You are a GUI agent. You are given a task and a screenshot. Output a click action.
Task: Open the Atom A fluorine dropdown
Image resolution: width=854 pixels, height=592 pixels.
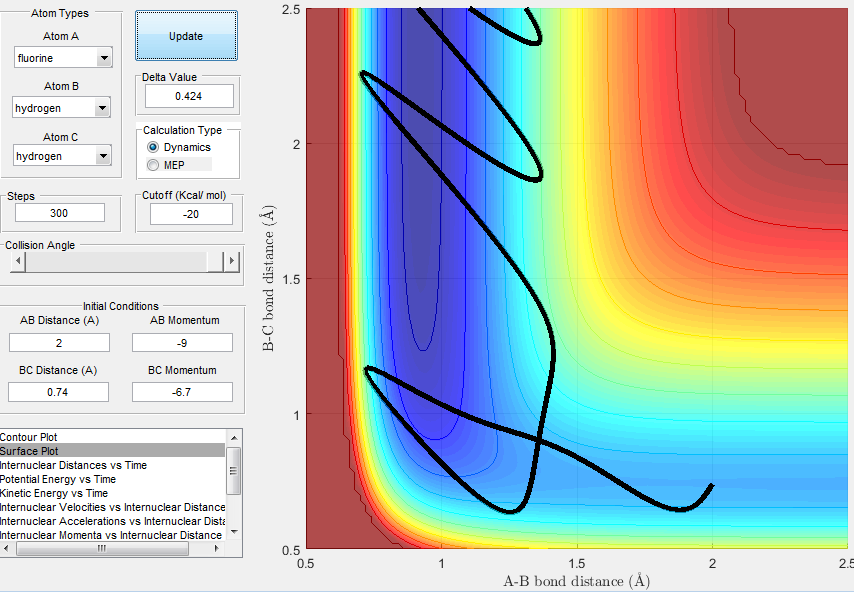tap(63, 57)
